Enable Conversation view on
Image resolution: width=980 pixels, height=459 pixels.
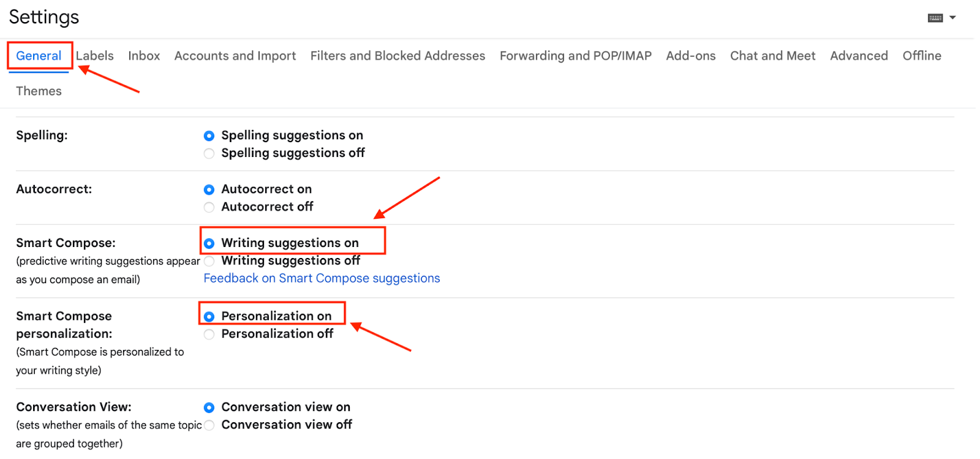tap(209, 407)
